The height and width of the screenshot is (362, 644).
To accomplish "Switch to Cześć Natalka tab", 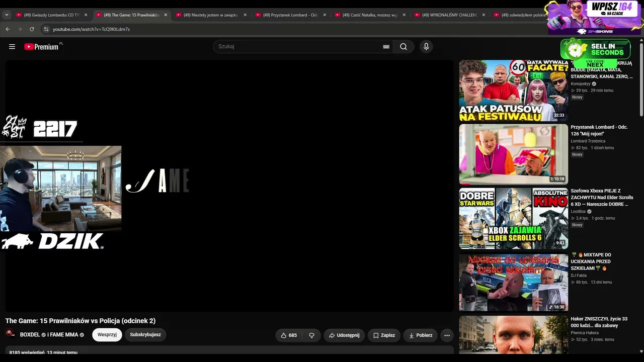I will pyautogui.click(x=370, y=15).
